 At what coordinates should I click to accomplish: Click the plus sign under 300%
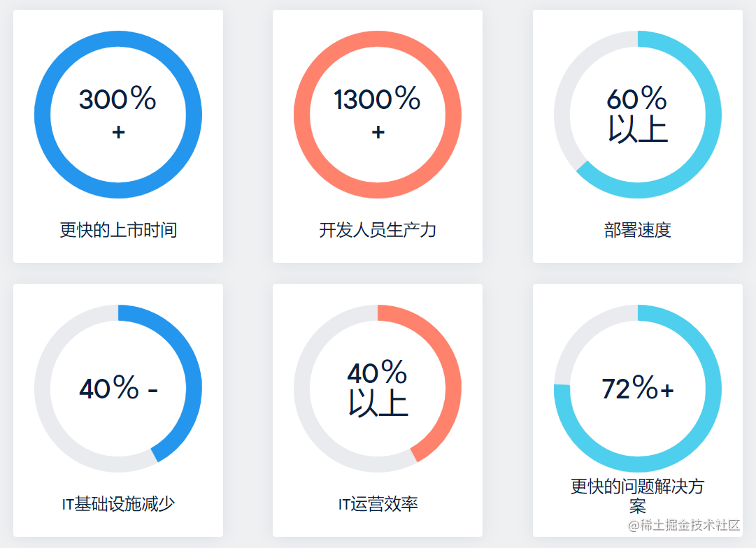point(118,132)
